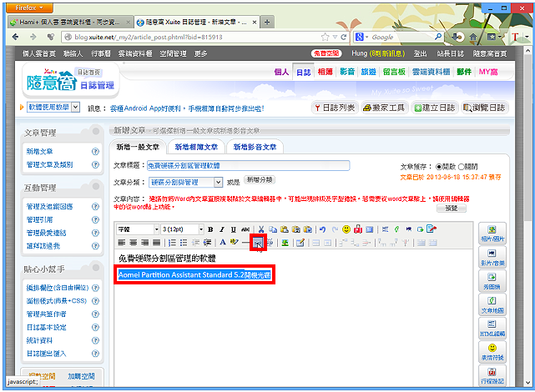
Task: Insert numbered list
Action: 172,243
